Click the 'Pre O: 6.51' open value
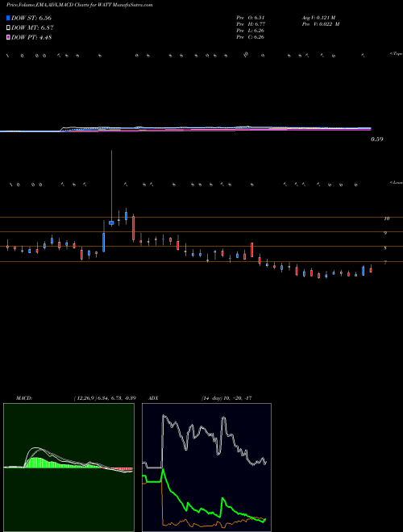The height and width of the screenshot is (532, 403). click(x=251, y=18)
